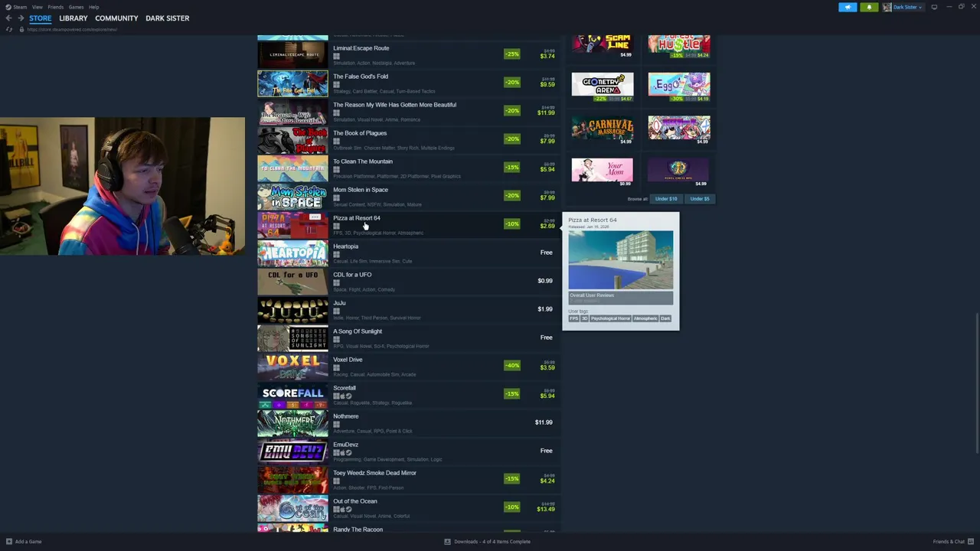Image resolution: width=980 pixels, height=551 pixels.
Task: Open the Help menu
Action: pyautogui.click(x=93, y=7)
